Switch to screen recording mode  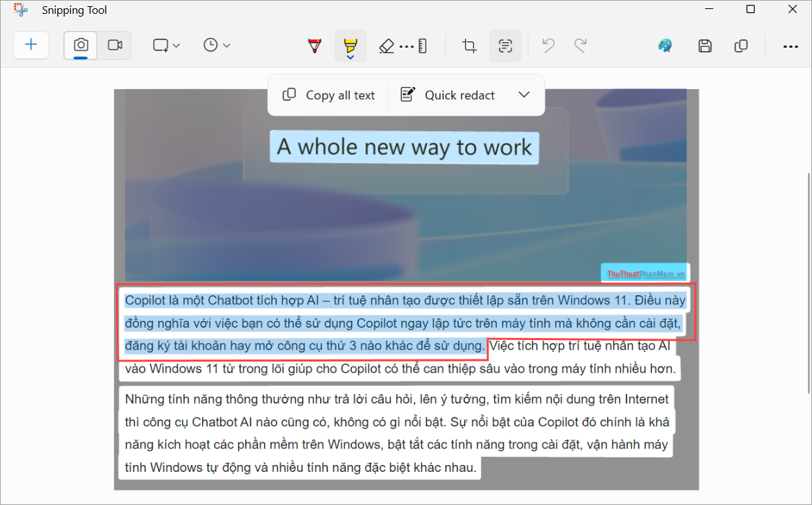point(114,46)
